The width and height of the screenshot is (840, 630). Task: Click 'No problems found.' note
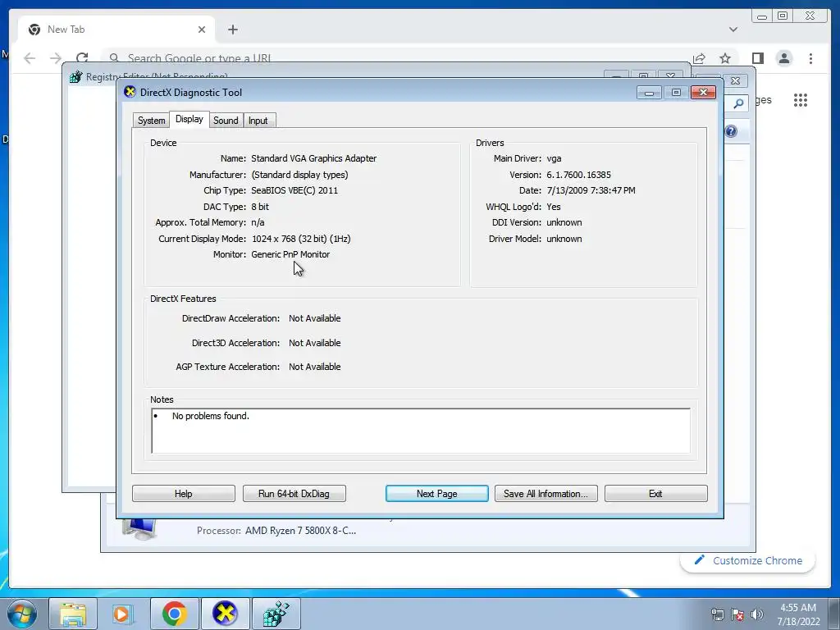pos(211,416)
